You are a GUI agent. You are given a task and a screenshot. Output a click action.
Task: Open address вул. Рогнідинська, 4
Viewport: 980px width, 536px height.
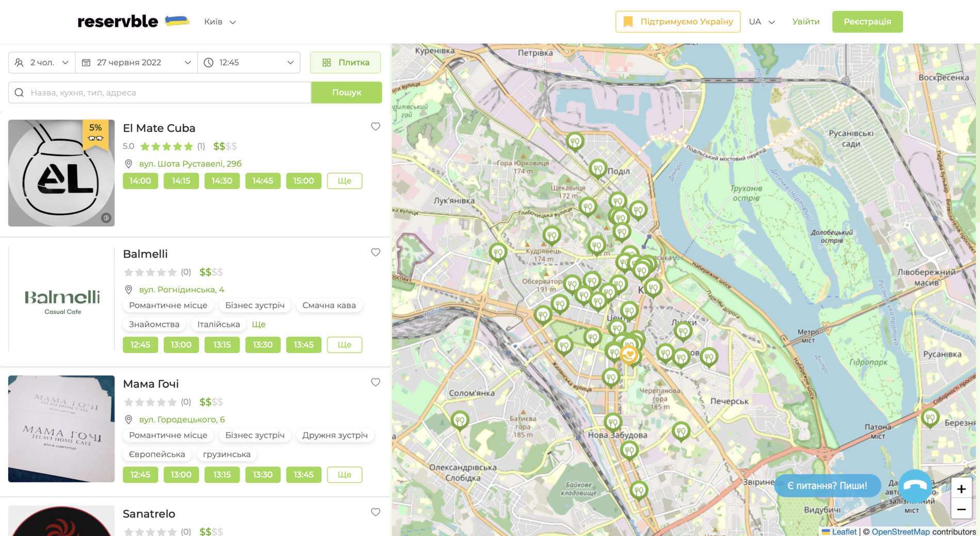click(182, 290)
